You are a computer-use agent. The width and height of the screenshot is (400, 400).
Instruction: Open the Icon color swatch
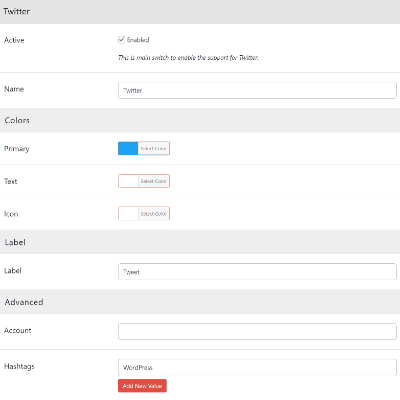pos(128,214)
